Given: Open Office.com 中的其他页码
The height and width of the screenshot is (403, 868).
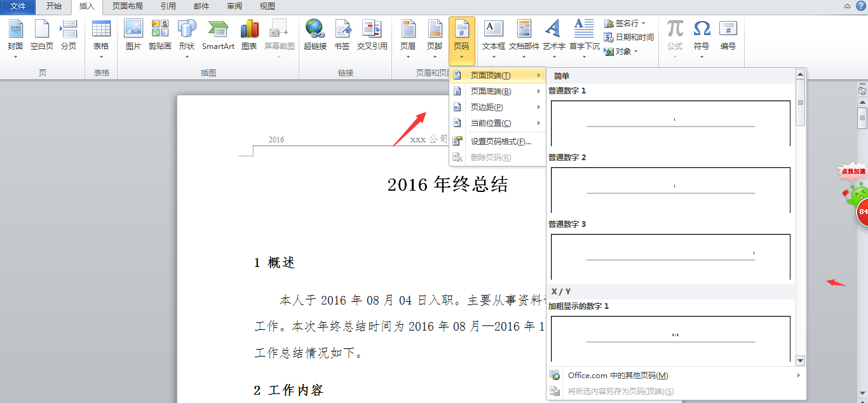Looking at the screenshot, I should [x=616, y=376].
